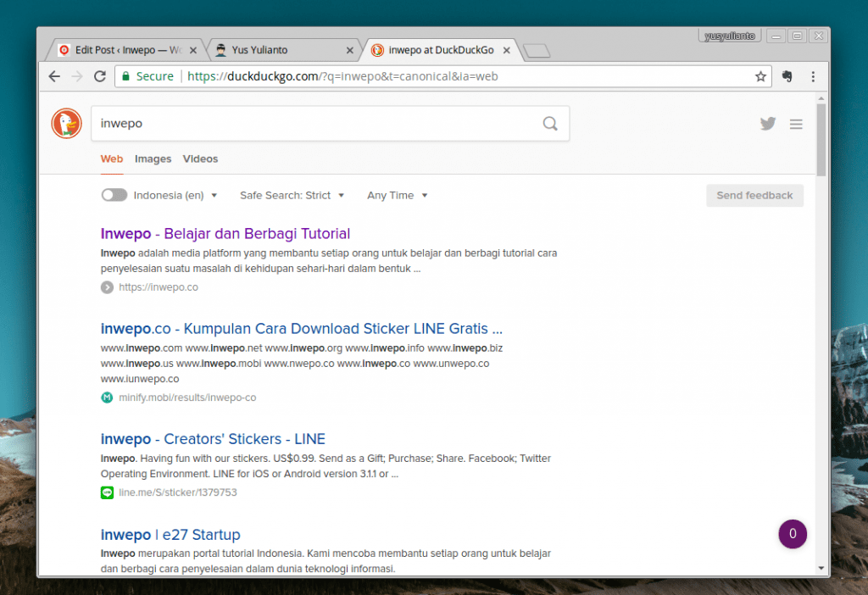868x595 pixels.
Task: Click the inwepo search input field
Action: (x=314, y=124)
